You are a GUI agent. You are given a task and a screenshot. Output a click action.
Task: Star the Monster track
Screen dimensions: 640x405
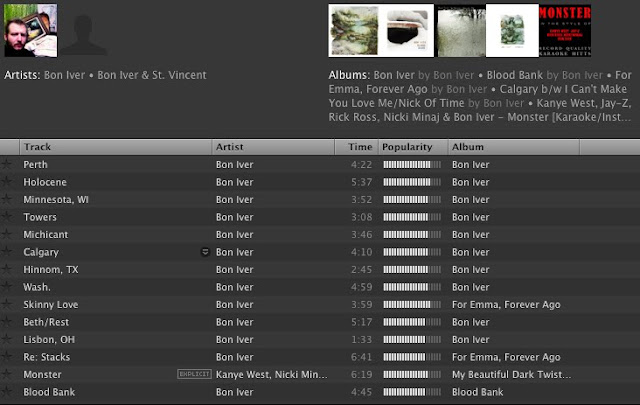(7, 374)
